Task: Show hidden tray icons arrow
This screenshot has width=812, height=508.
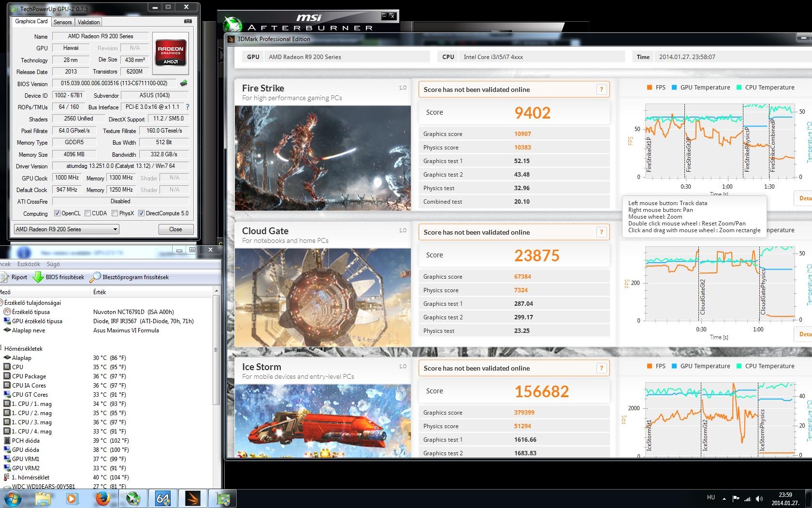Action: [724, 498]
